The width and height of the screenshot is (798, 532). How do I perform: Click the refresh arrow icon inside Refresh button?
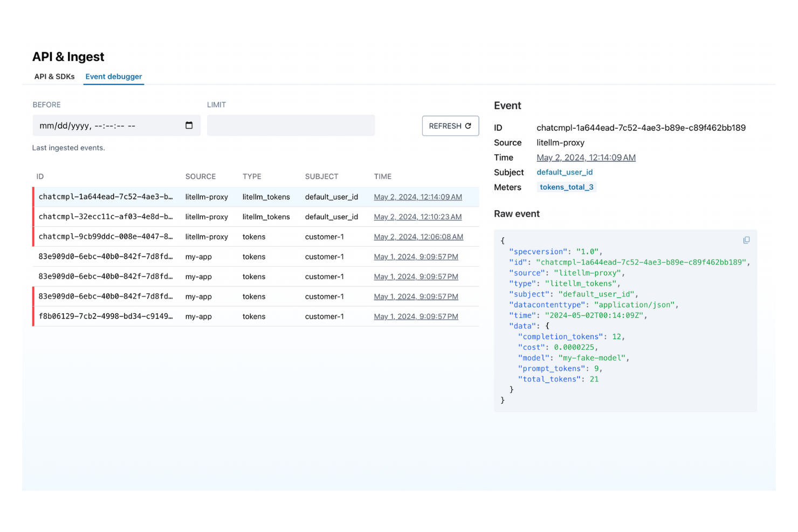(467, 126)
